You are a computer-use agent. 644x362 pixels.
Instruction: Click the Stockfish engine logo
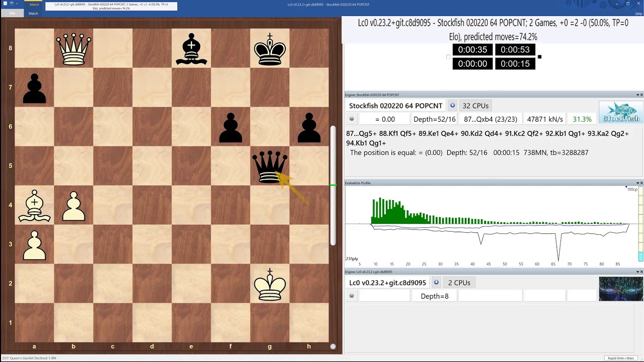[621, 112]
